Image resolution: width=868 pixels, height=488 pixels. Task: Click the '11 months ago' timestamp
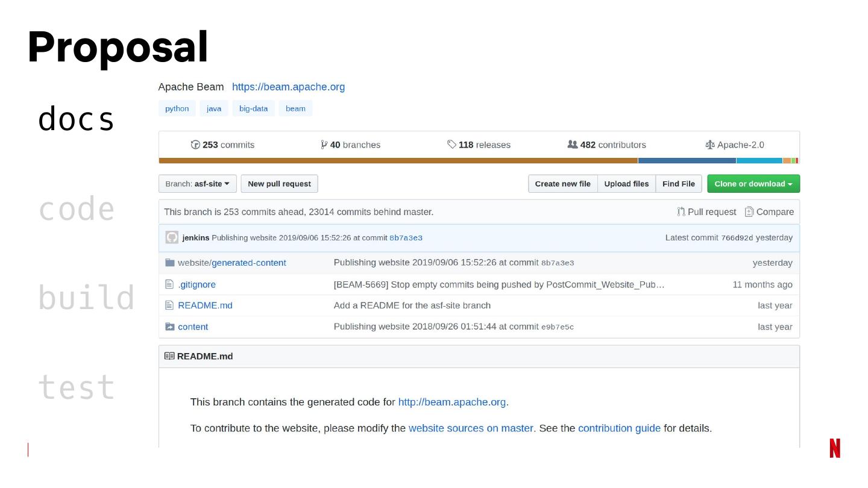[x=763, y=284]
